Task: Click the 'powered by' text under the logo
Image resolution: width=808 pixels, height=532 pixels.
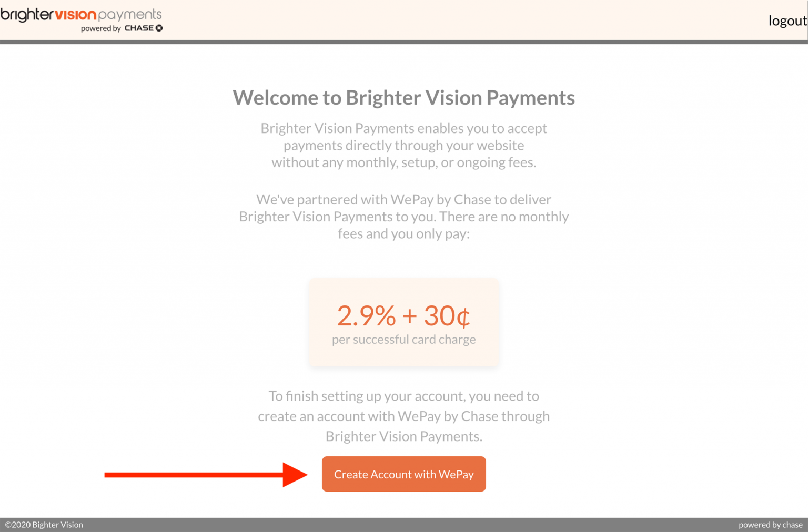Action: [100, 28]
